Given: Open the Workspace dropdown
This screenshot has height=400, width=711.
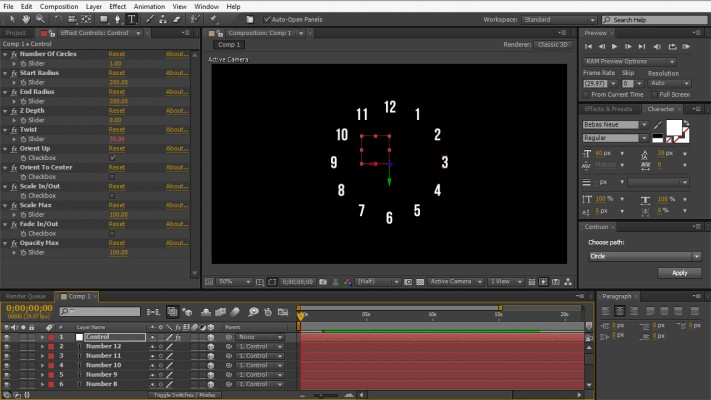Looking at the screenshot, I should (560, 19).
